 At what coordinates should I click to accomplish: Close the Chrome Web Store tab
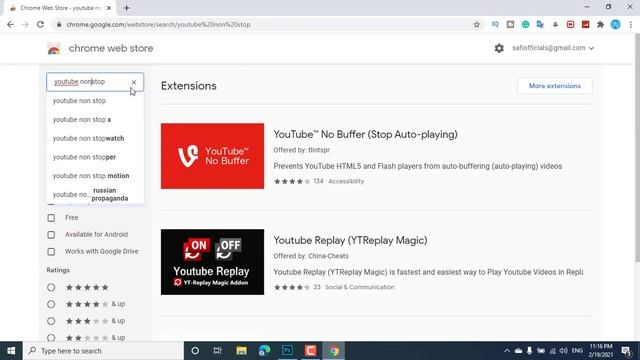pyautogui.click(x=109, y=8)
